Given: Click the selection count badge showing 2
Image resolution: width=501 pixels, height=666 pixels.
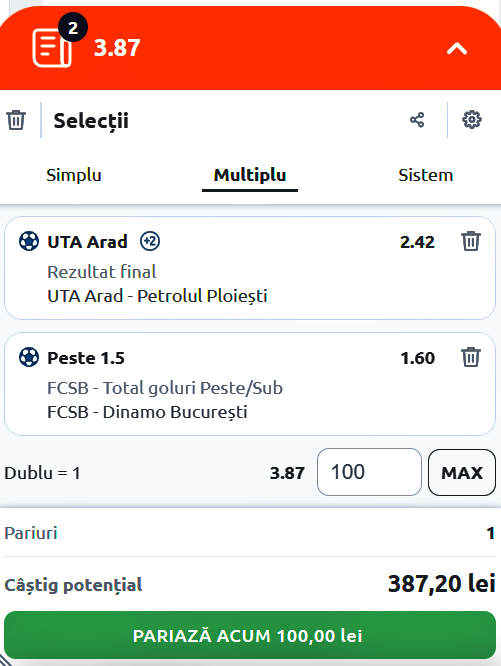Looking at the screenshot, I should [73, 28].
